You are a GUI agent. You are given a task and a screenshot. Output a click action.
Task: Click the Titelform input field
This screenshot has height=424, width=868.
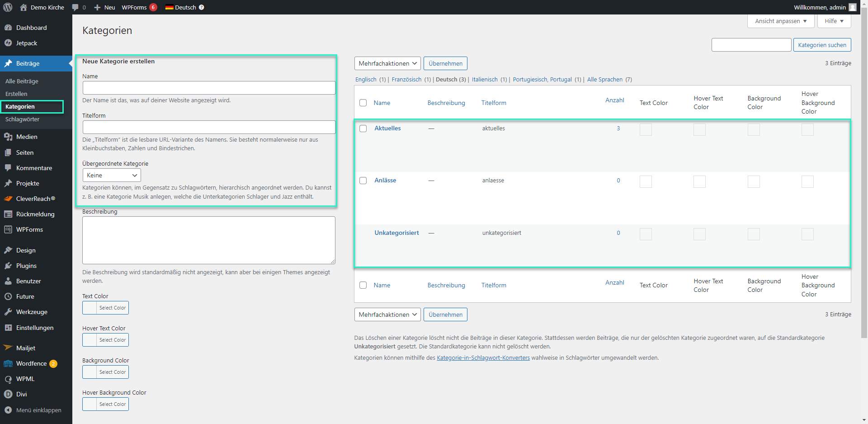[209, 127]
